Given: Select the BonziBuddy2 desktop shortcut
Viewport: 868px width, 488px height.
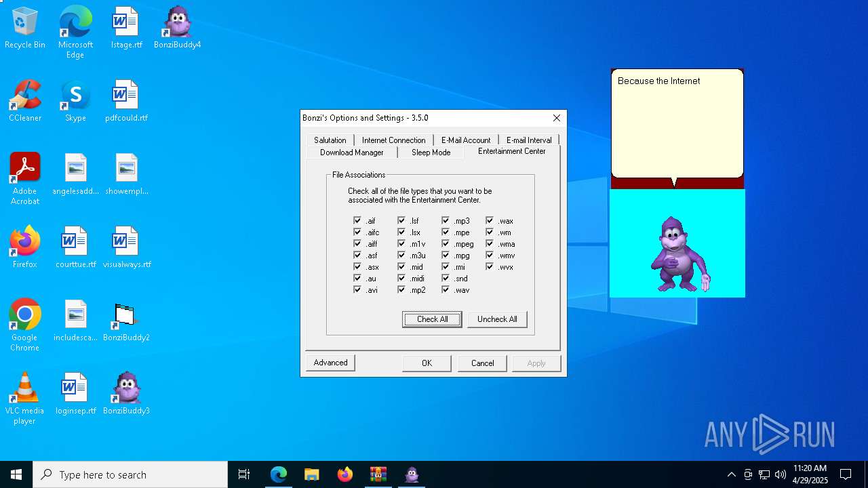Looking at the screenshot, I should [126, 321].
